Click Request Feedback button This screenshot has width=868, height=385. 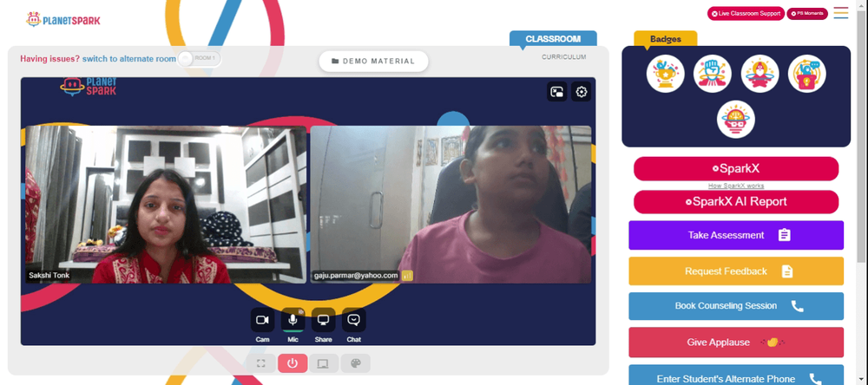pyautogui.click(x=736, y=271)
